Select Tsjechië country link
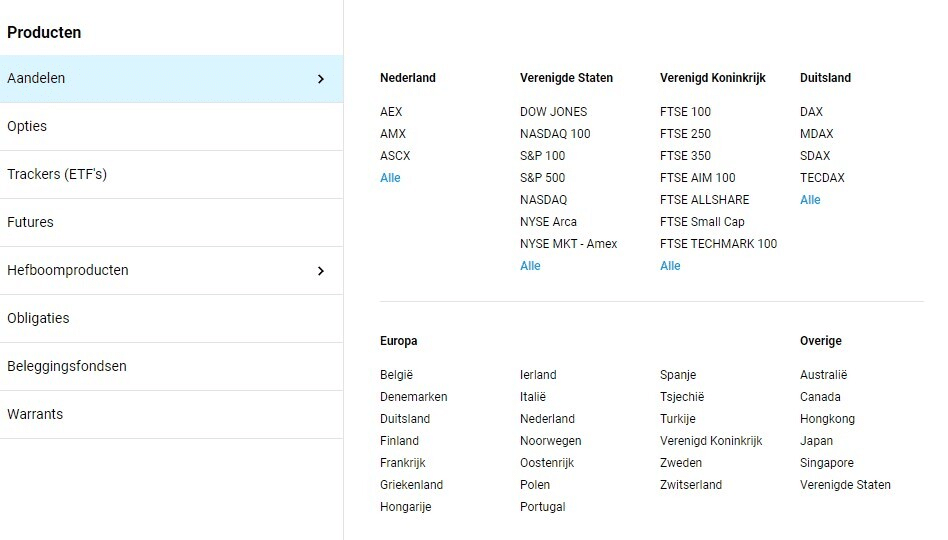This screenshot has width=948, height=540. 682,397
